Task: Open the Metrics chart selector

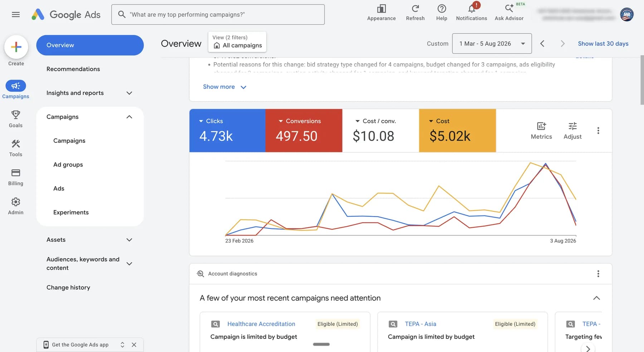Action: 541,131
